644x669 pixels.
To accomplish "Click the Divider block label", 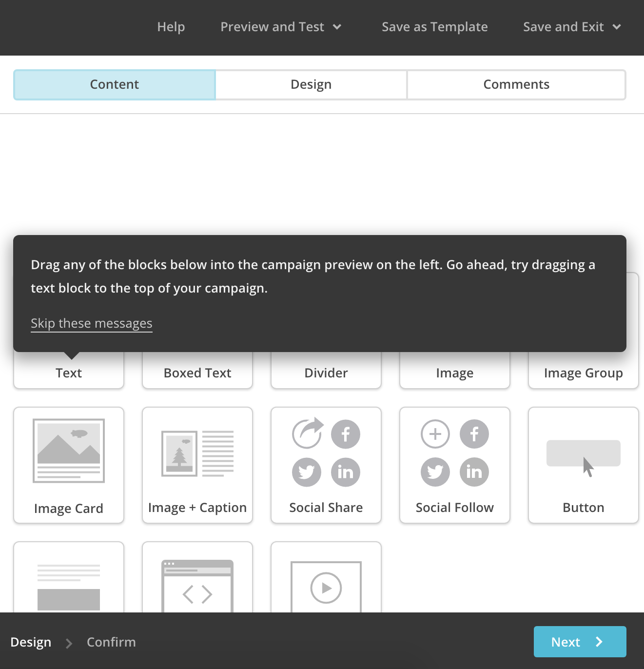I will coord(326,373).
